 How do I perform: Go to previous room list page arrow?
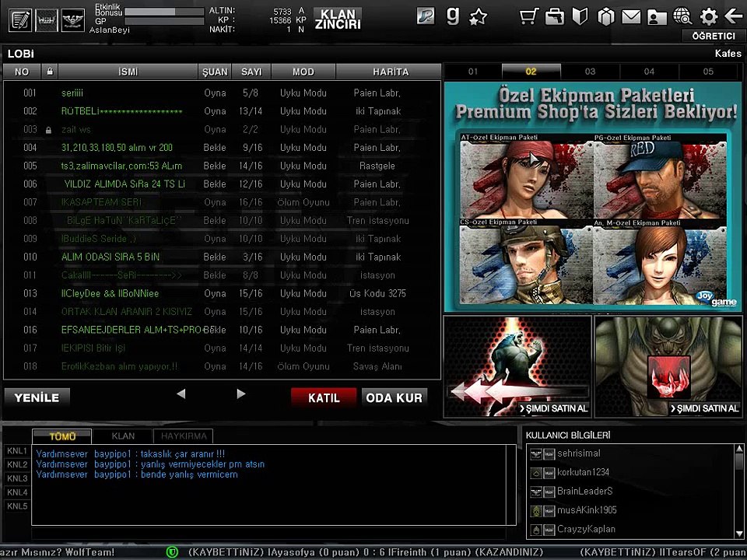coord(181,394)
